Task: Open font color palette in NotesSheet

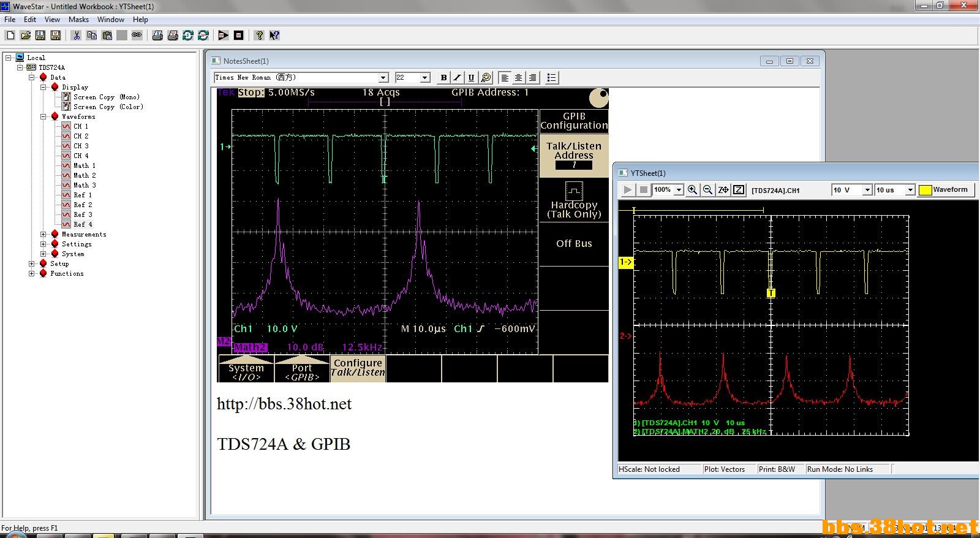Action: coord(486,78)
